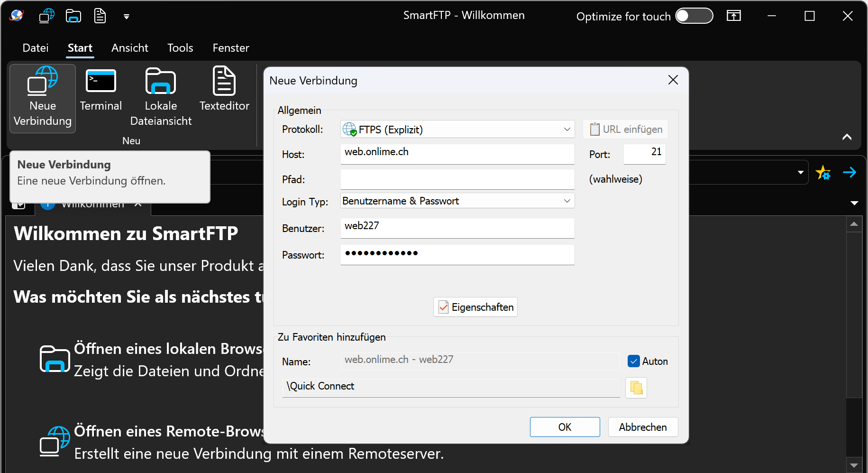The image size is (868, 473).
Task: Launch the Texteditor
Action: click(224, 90)
